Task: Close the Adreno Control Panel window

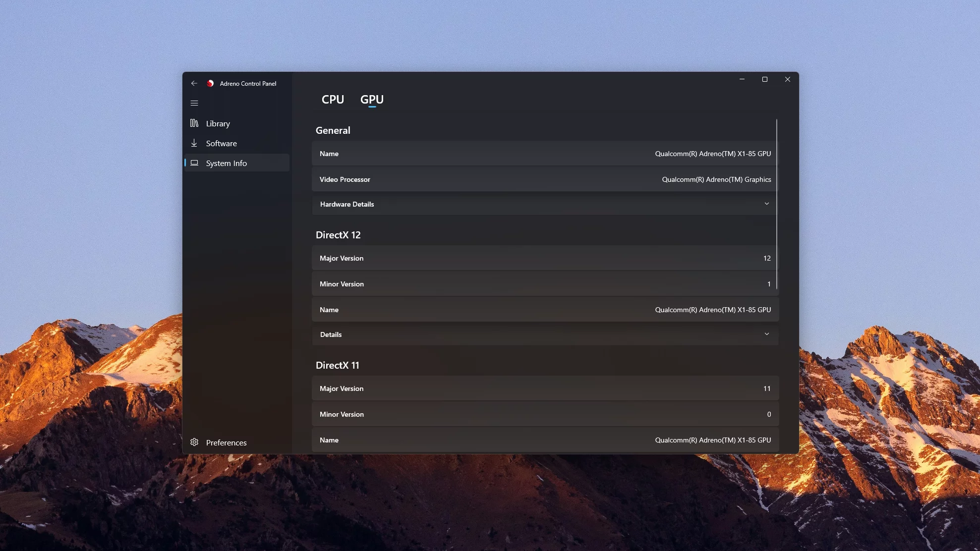Action: tap(788, 79)
